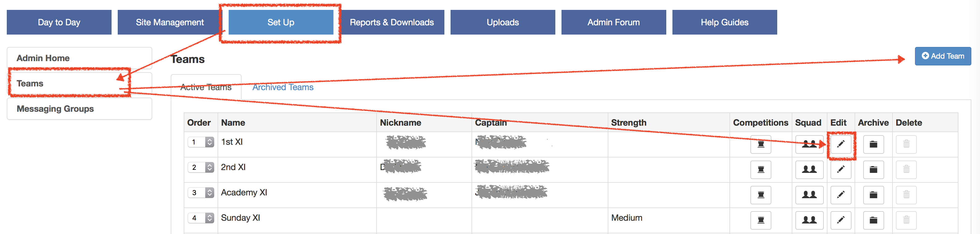
Task: Adjust Sunday XI order stepper
Action: pyautogui.click(x=210, y=218)
